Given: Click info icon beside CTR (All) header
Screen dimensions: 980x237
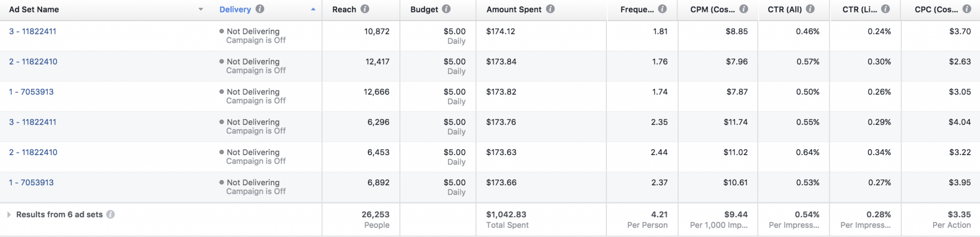Looking at the screenshot, I should pos(810,9).
